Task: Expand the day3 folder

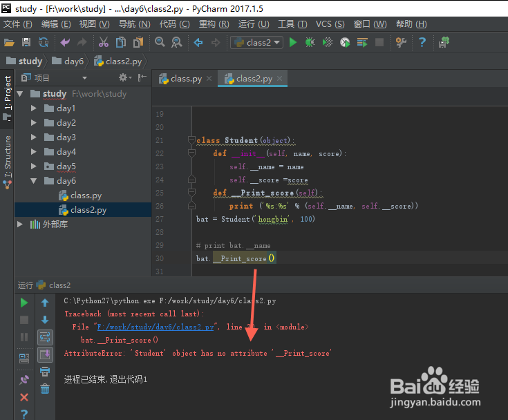Action: pyautogui.click(x=34, y=137)
